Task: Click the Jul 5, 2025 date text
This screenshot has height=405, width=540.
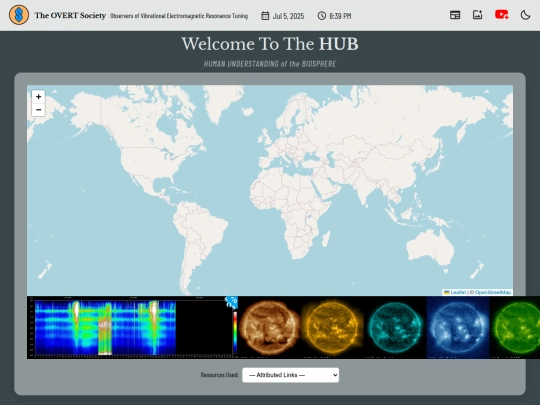Action: [x=288, y=16]
